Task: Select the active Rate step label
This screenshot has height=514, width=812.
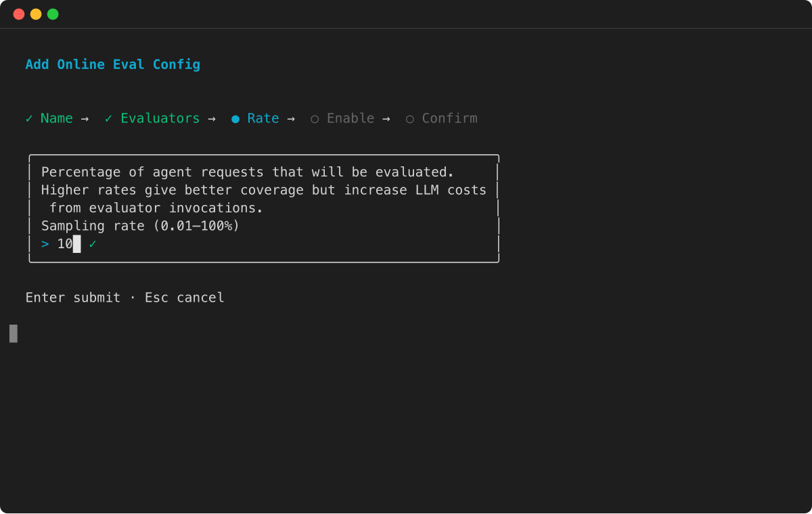Action: (x=263, y=118)
